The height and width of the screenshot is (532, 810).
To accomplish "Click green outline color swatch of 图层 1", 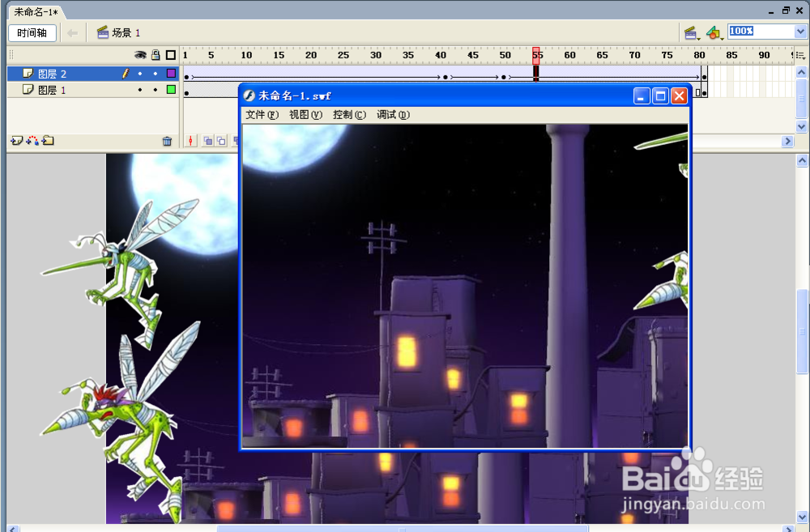I will coord(171,90).
